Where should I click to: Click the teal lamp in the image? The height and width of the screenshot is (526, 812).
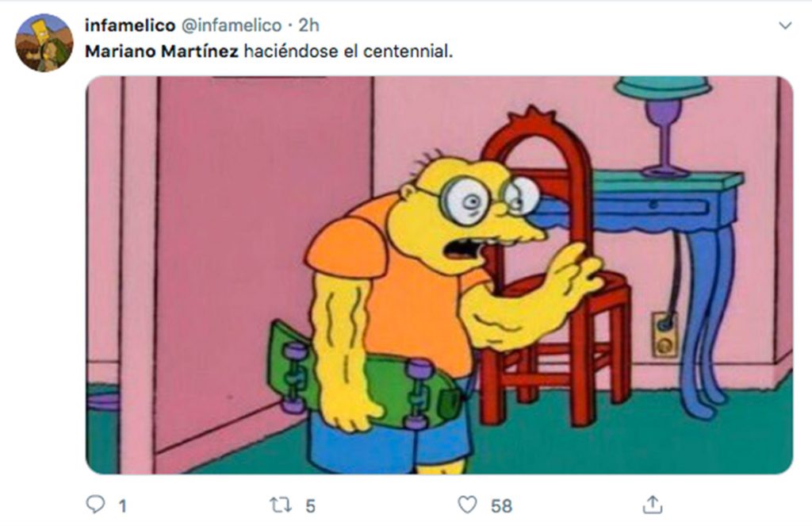point(663,125)
